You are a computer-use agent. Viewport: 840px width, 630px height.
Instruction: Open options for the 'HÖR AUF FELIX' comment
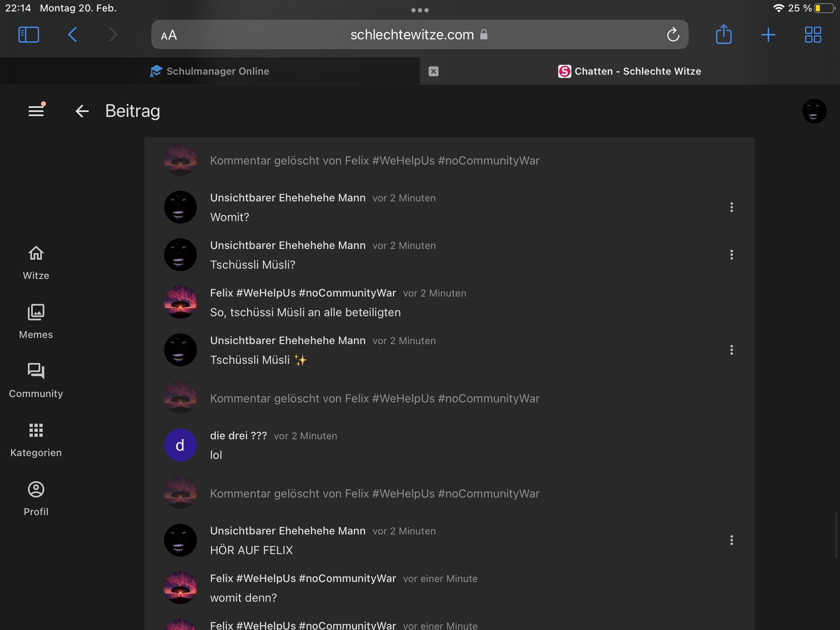pyautogui.click(x=731, y=540)
